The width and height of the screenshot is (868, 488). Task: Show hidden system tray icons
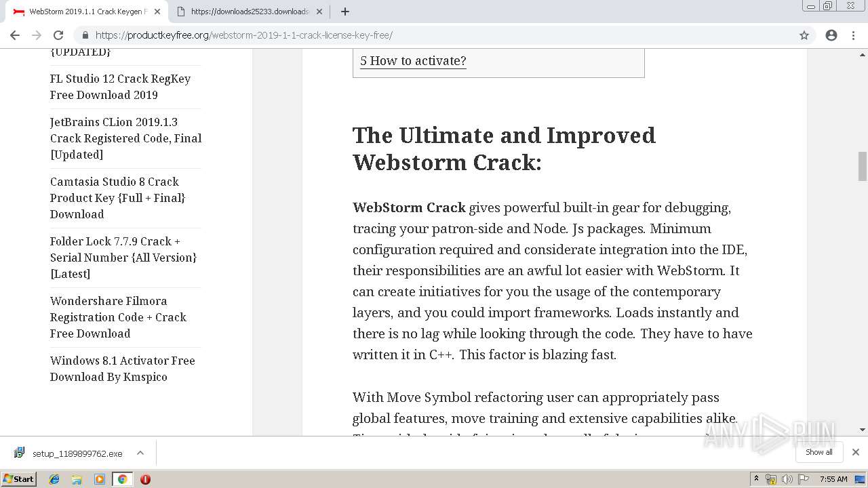756,479
